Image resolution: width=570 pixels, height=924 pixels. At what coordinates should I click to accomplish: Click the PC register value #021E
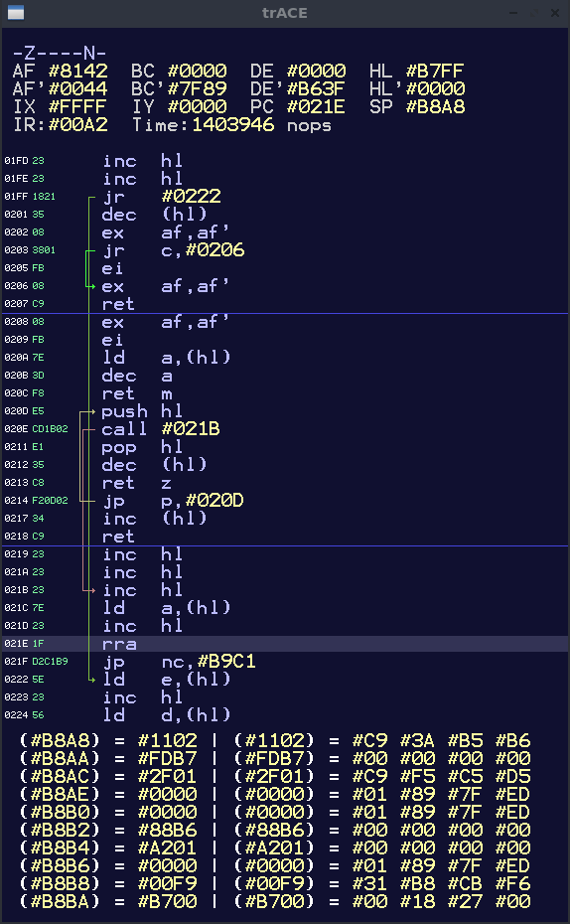(316, 106)
